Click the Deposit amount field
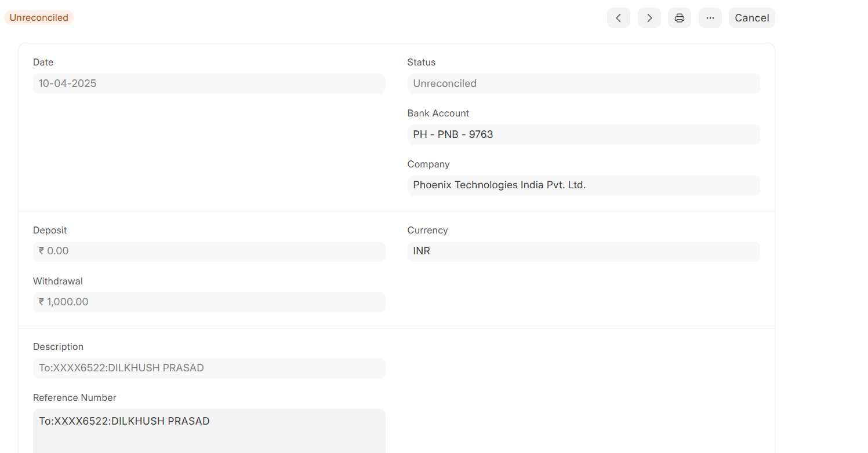868x453 pixels. tap(209, 251)
